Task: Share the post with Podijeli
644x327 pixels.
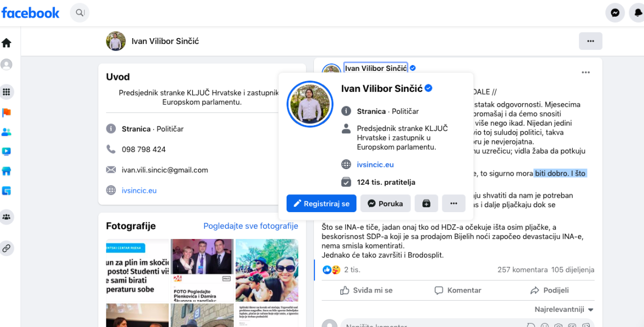Action: 550,290
